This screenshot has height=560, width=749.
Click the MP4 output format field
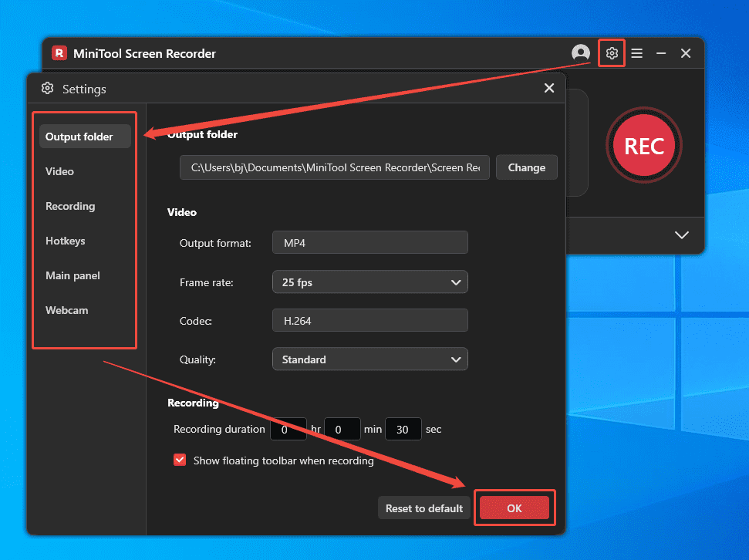point(369,243)
